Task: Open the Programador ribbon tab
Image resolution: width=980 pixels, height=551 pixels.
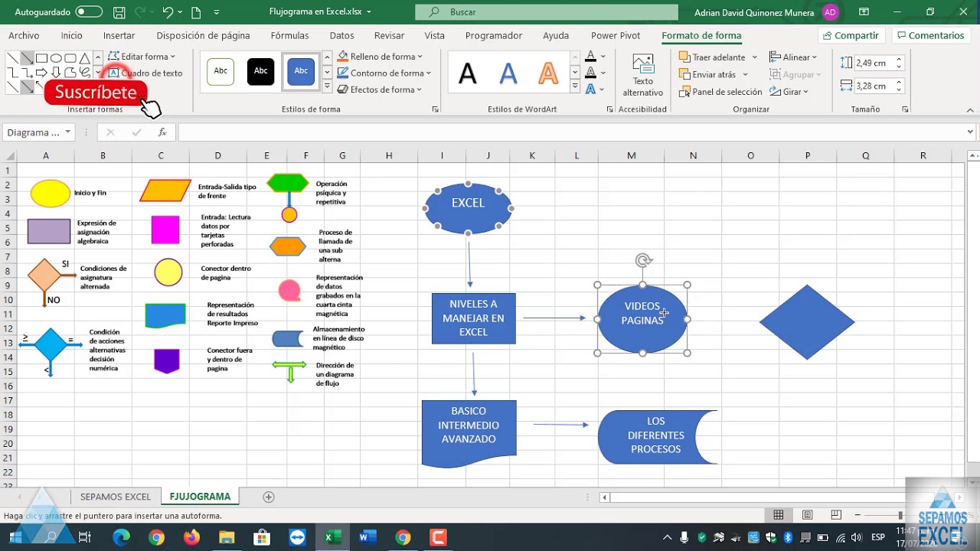Action: pyautogui.click(x=493, y=35)
